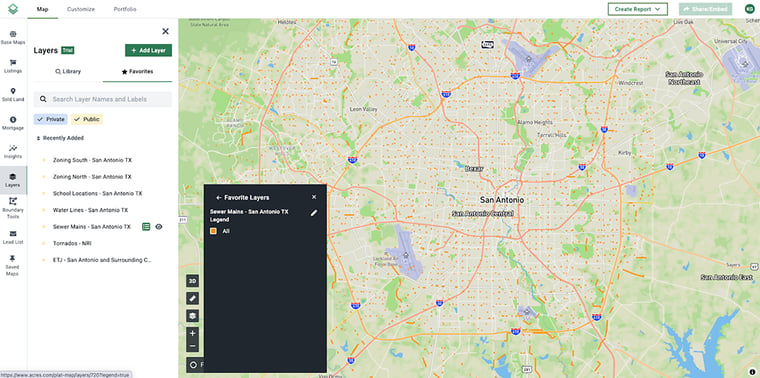The height and width of the screenshot is (378, 760).
Task: Toggle the Public filter chip
Action: pyautogui.click(x=87, y=119)
